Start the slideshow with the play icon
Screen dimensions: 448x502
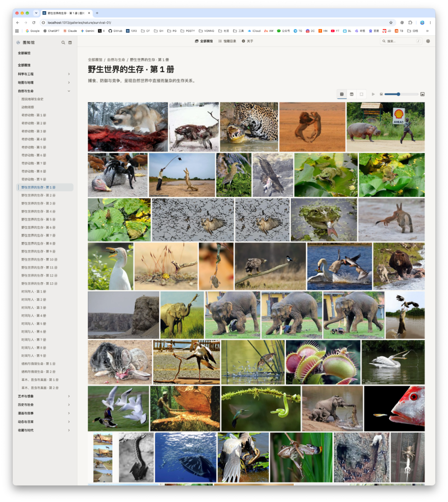pyautogui.click(x=373, y=94)
